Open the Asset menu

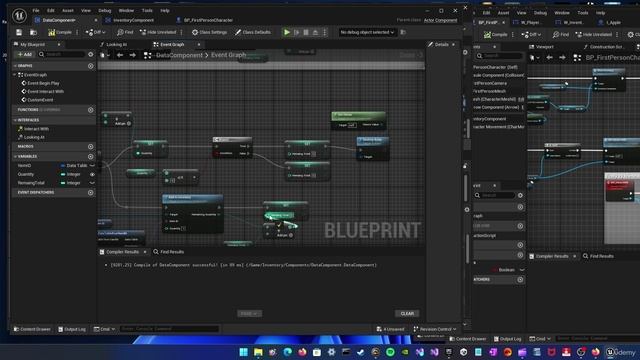(x=68, y=10)
